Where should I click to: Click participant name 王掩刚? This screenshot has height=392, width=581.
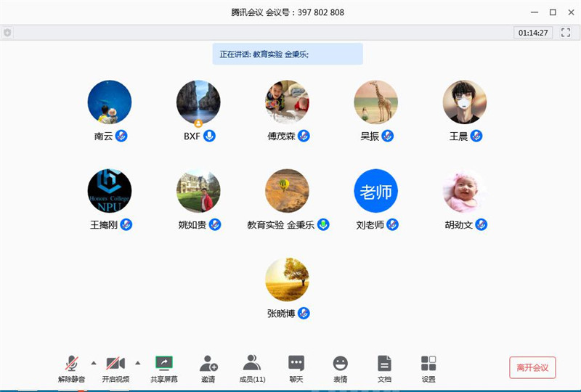coord(104,225)
